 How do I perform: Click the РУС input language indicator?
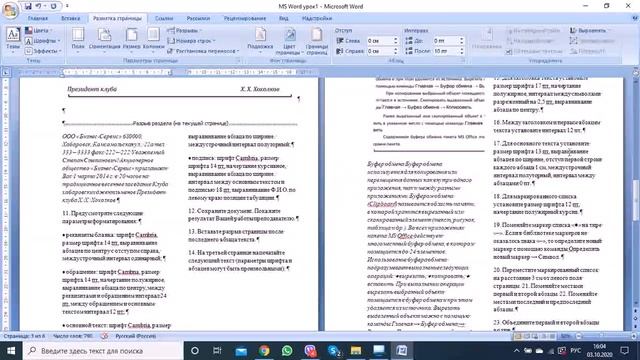click(576, 351)
